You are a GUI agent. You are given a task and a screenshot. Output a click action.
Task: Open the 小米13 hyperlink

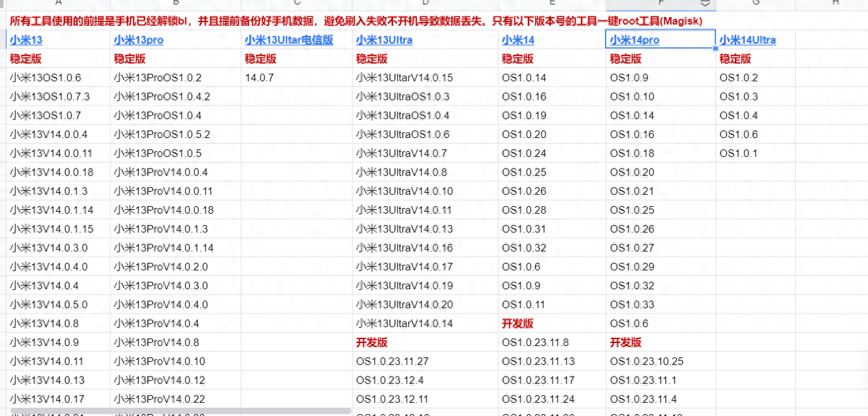pos(26,40)
